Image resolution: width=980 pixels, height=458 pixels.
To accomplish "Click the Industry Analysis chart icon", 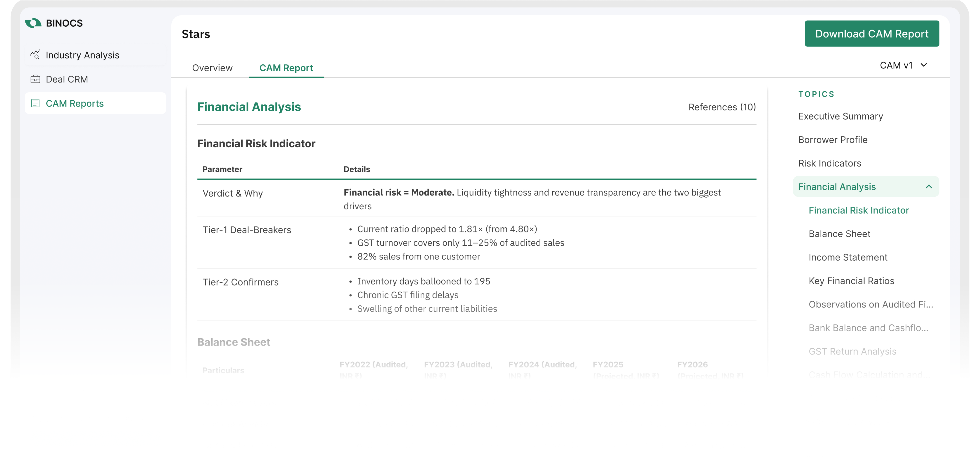I will [35, 55].
